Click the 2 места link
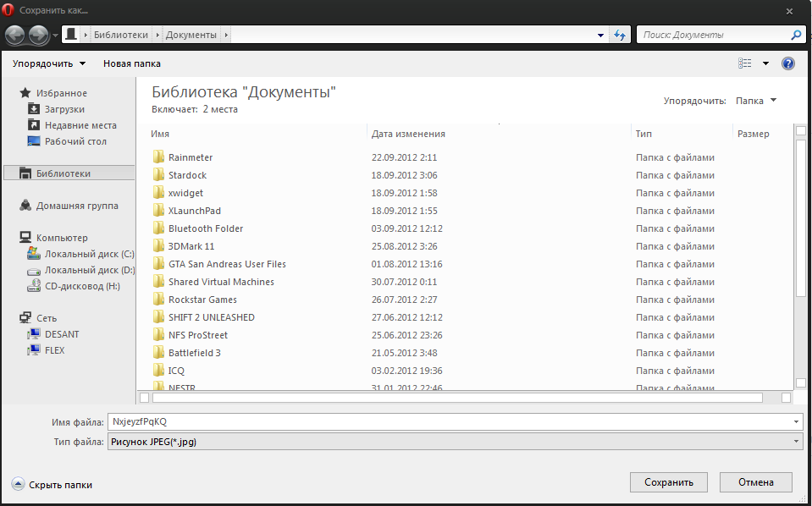 [x=220, y=109]
